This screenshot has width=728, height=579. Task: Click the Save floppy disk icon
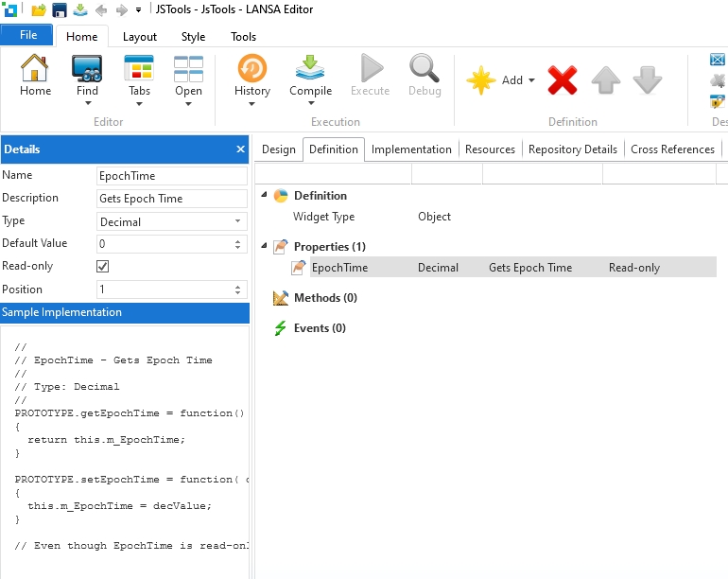pos(60,9)
